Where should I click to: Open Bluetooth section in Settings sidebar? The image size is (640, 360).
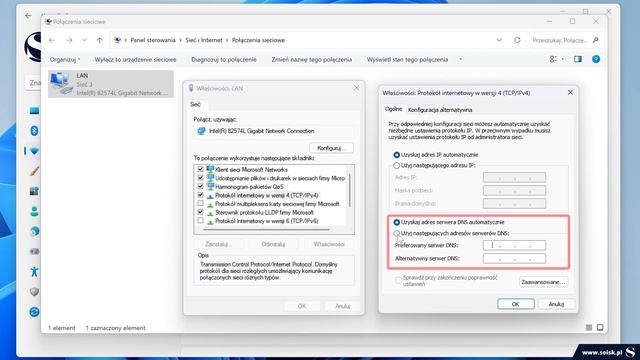[x=34, y=131]
